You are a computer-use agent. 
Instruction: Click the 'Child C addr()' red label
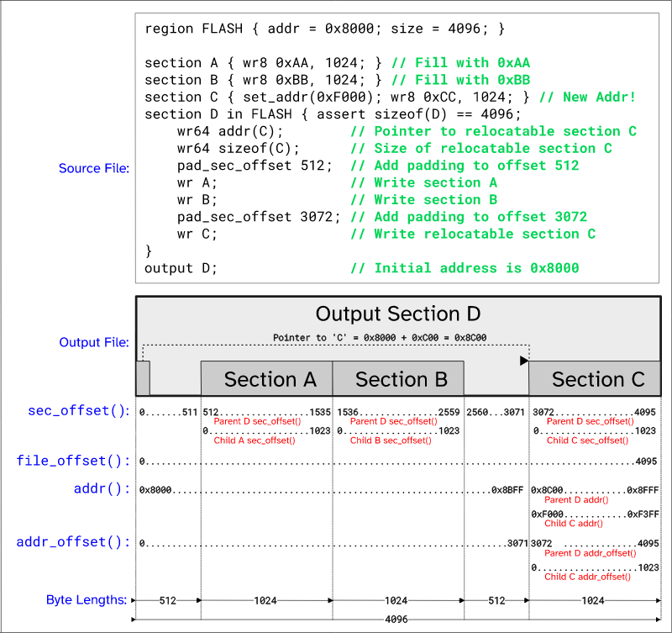pos(574,523)
